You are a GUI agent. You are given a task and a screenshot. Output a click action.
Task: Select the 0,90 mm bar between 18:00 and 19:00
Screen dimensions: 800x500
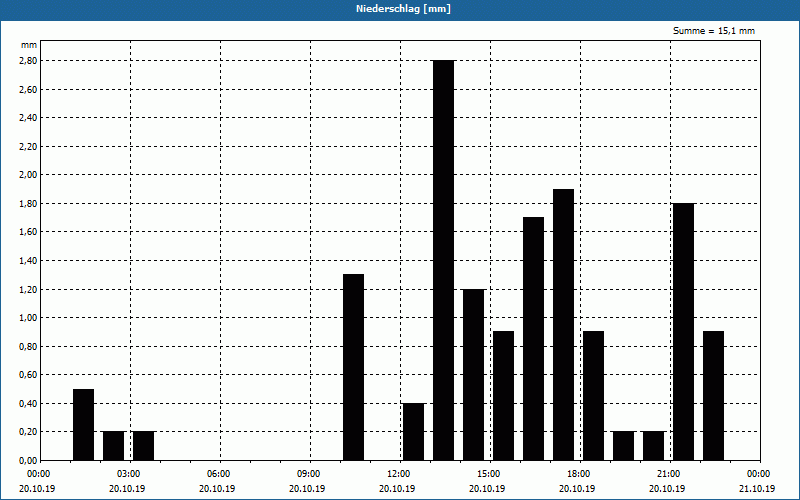click(593, 396)
